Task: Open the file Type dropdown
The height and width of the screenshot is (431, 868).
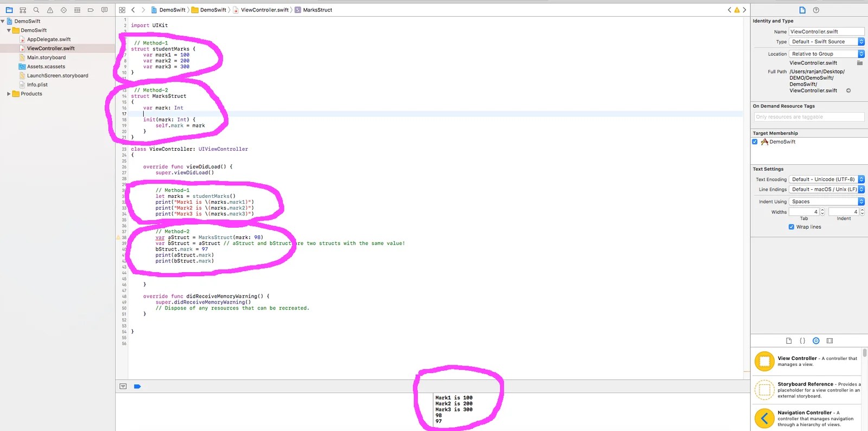Action: [826, 42]
